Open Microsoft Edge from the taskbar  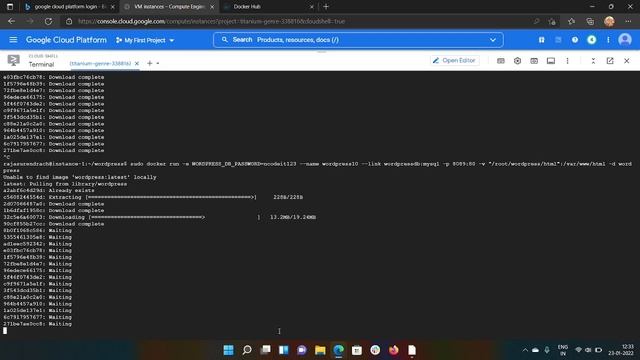point(338,350)
